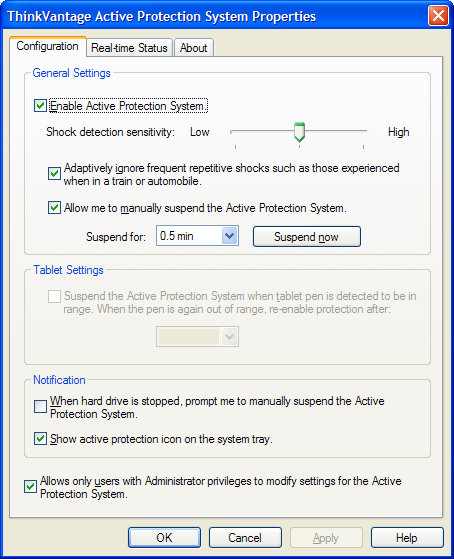
Task: Click the ThinkVantage dialog title bar
Action: [214, 16]
